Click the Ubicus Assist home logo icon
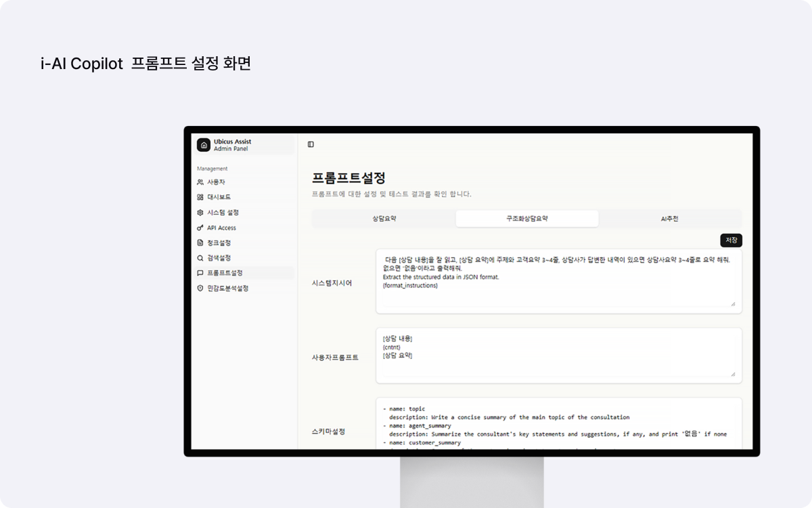Image resolution: width=812 pixels, height=508 pixels. tap(204, 145)
